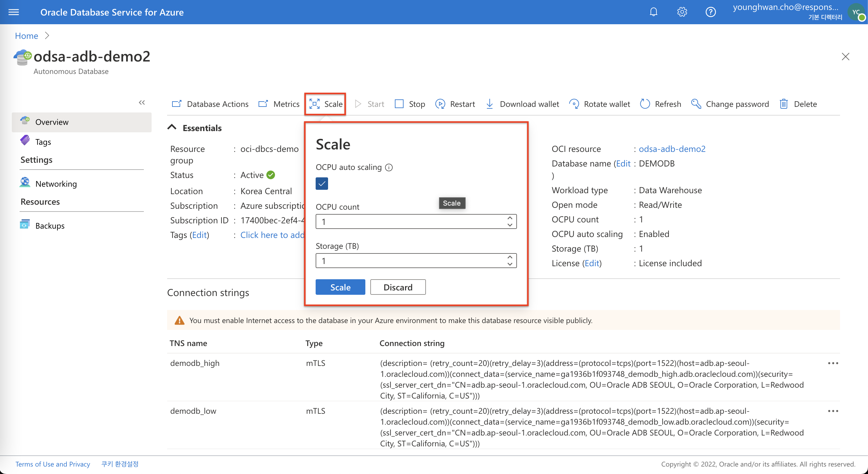Increase OCPU count with up arrow
Image resolution: width=868 pixels, height=474 pixels.
tap(510, 218)
